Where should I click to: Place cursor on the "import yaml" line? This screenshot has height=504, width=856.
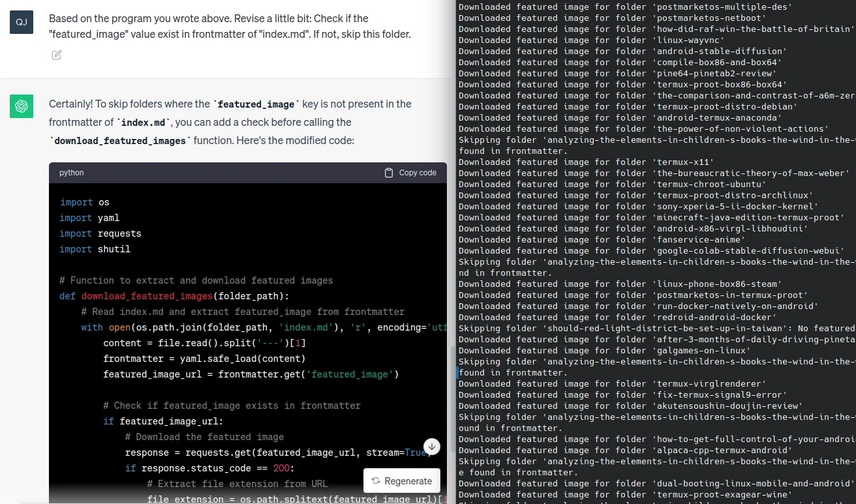coord(90,218)
